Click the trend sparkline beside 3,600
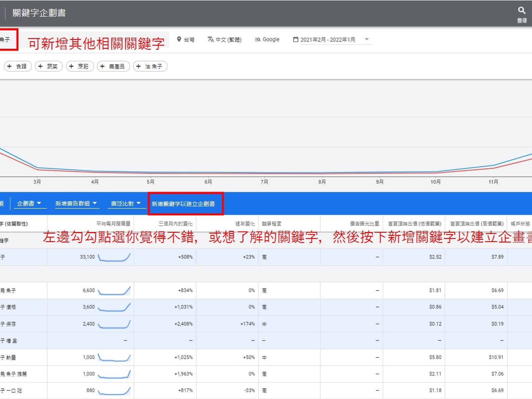The height and width of the screenshot is (399, 532). pos(114,307)
